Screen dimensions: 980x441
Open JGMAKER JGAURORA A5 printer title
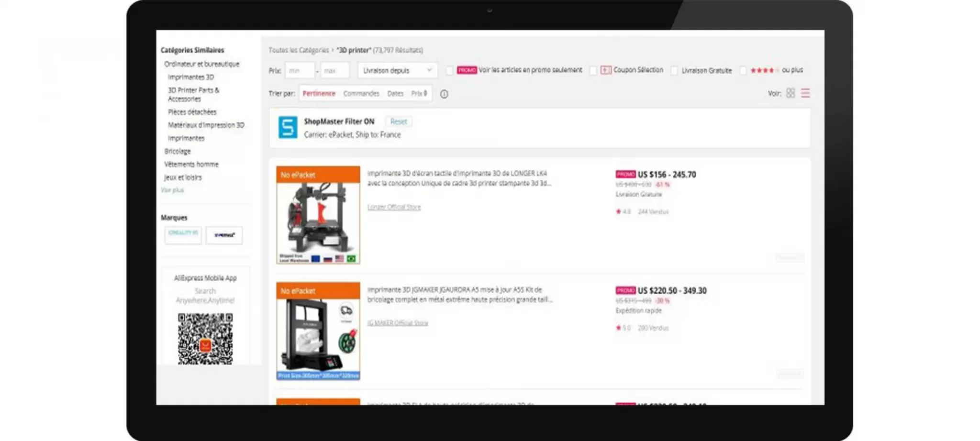[459, 294]
